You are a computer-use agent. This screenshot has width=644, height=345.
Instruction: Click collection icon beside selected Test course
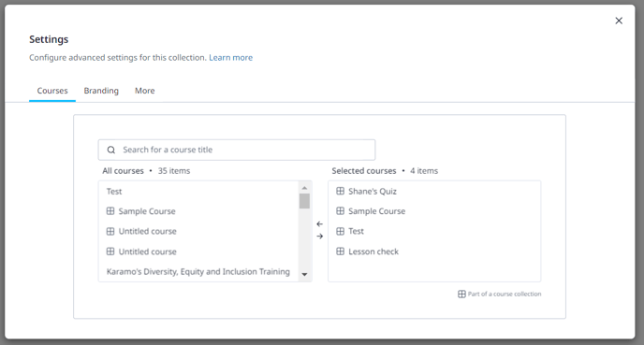tap(340, 231)
